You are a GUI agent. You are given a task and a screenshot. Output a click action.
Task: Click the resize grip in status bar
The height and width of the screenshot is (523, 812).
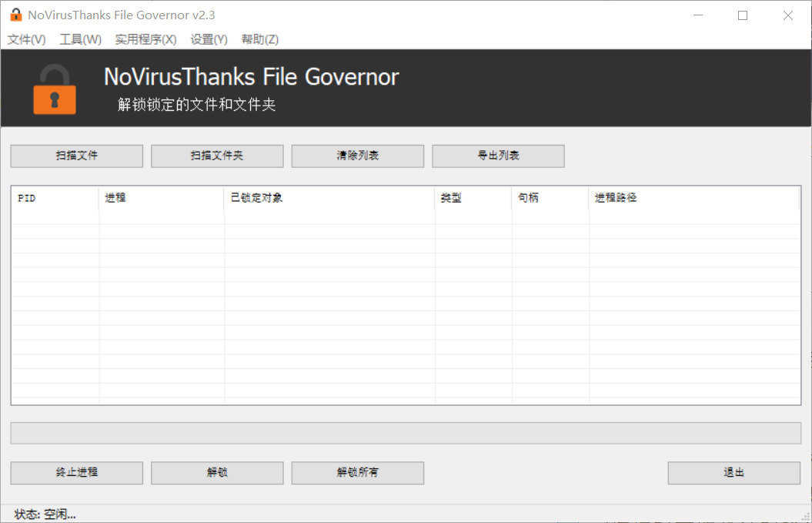(x=805, y=517)
